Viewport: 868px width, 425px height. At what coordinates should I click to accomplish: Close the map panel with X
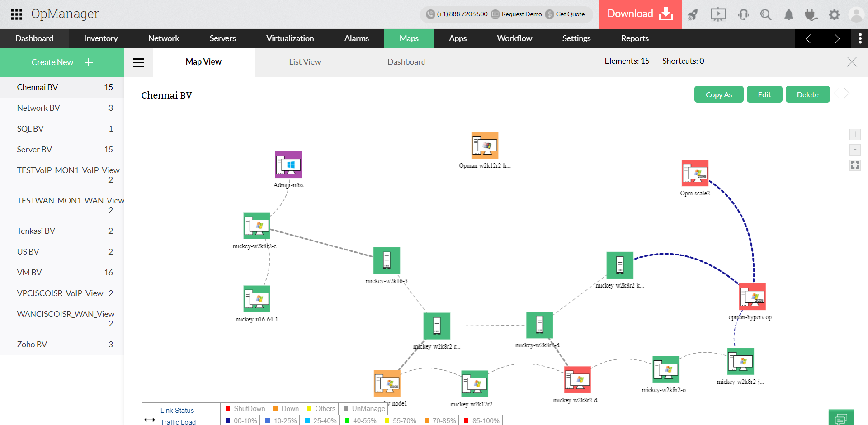click(852, 62)
